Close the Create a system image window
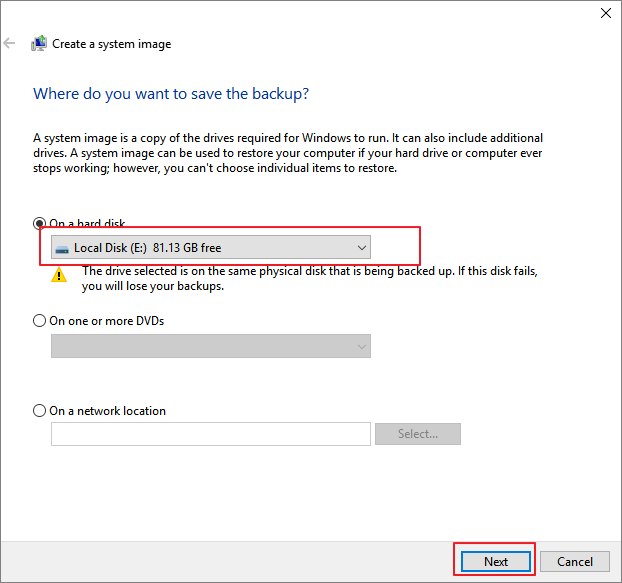 coord(605,13)
